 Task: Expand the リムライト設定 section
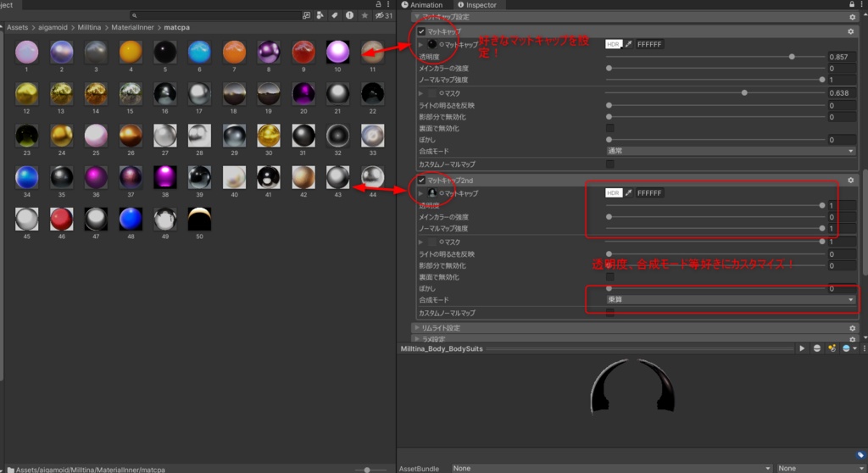tap(417, 328)
